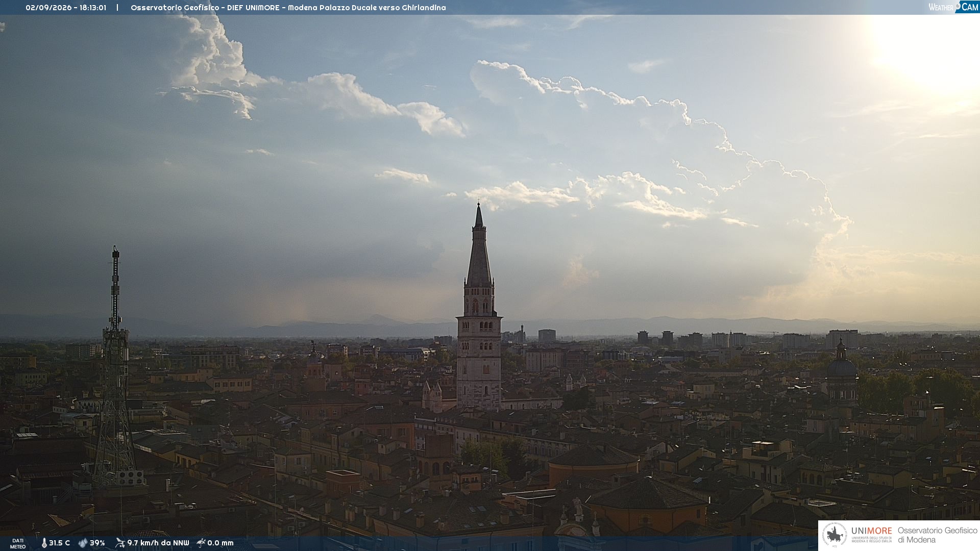
Task: Click the wind anemometer icon
Action: click(x=120, y=543)
